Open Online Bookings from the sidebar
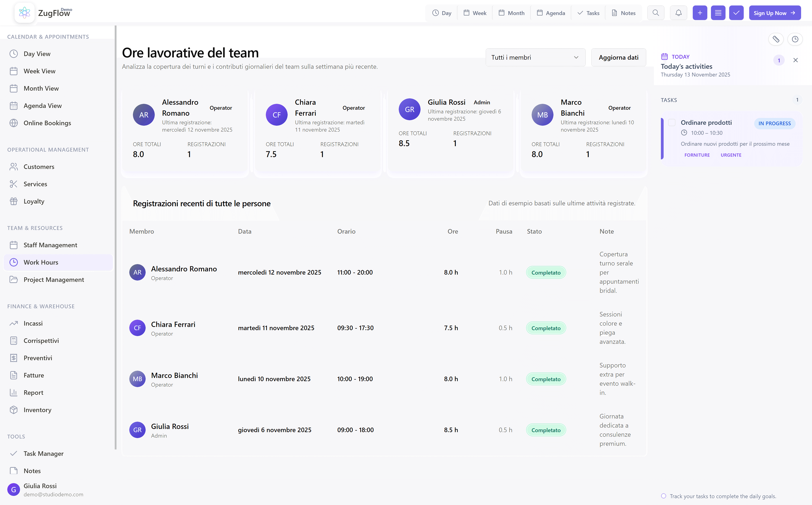This screenshot has width=812, height=505. point(47,123)
